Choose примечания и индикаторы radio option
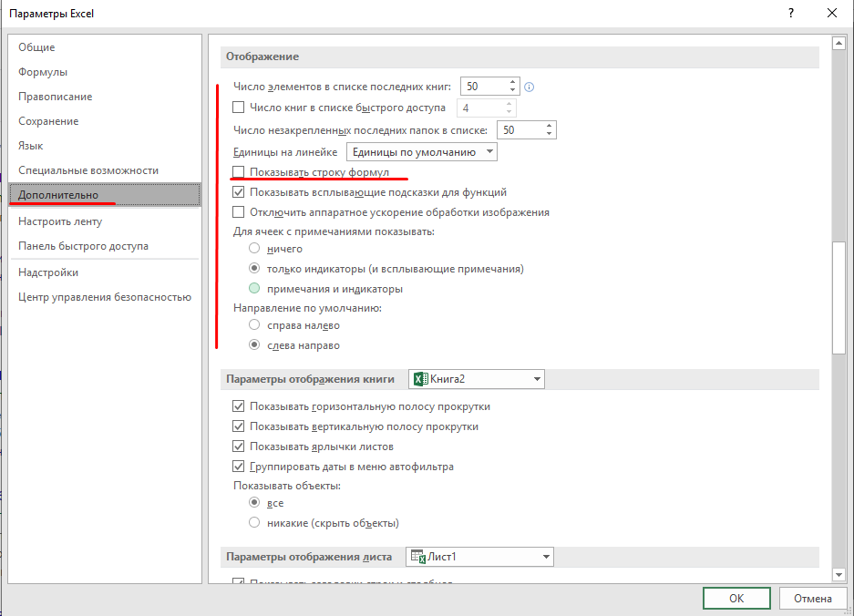This screenshot has height=616, width=854. click(254, 289)
